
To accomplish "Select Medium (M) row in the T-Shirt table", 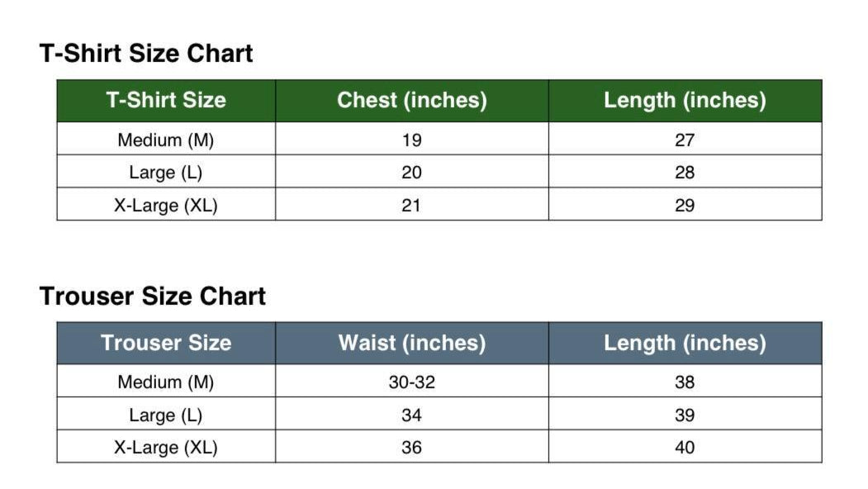I will (x=166, y=140).
